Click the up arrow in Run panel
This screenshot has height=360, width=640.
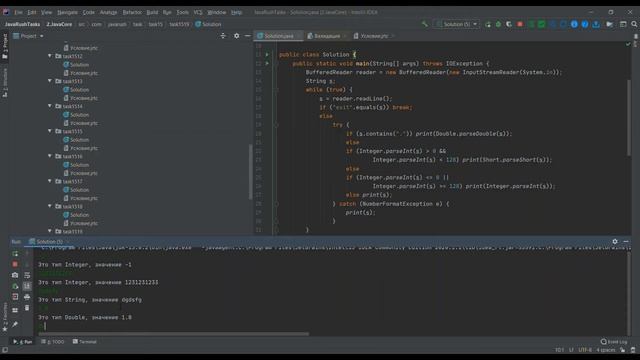[27, 254]
